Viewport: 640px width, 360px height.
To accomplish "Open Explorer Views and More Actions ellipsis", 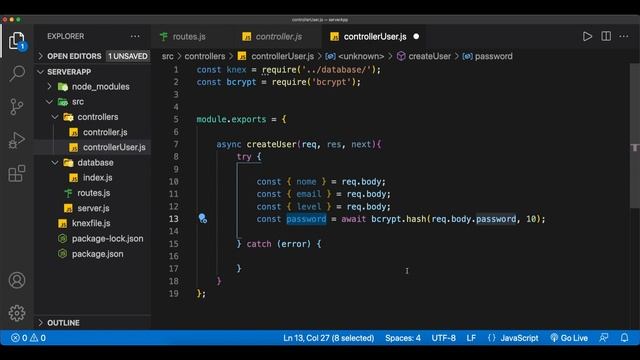I will coord(135,36).
